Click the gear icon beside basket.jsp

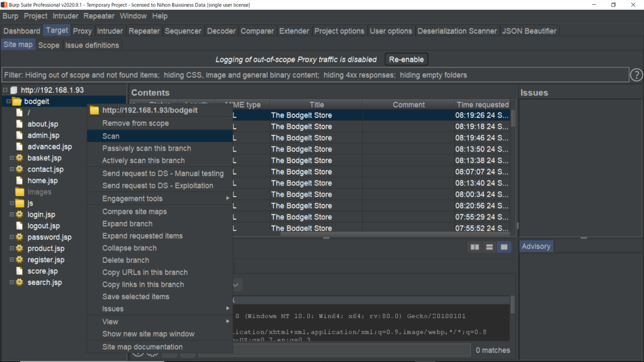click(x=19, y=158)
